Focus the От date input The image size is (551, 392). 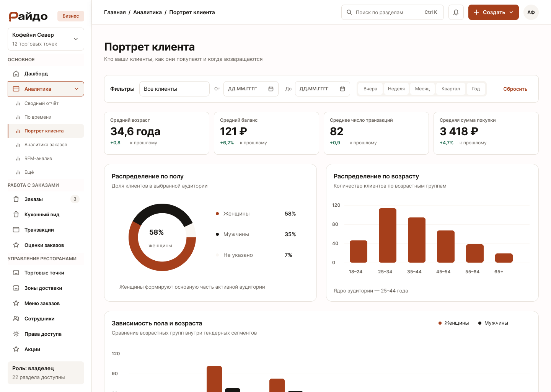pos(251,89)
